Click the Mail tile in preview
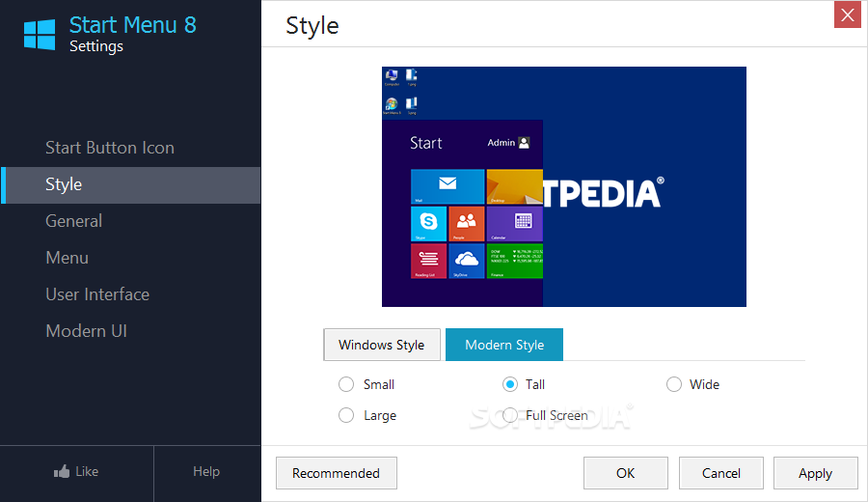This screenshot has height=502, width=868. click(448, 186)
